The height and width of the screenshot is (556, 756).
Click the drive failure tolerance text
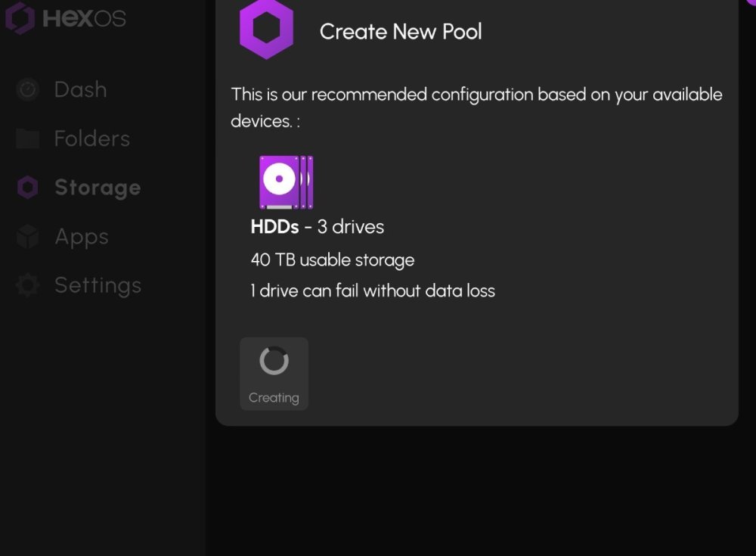[x=373, y=291]
